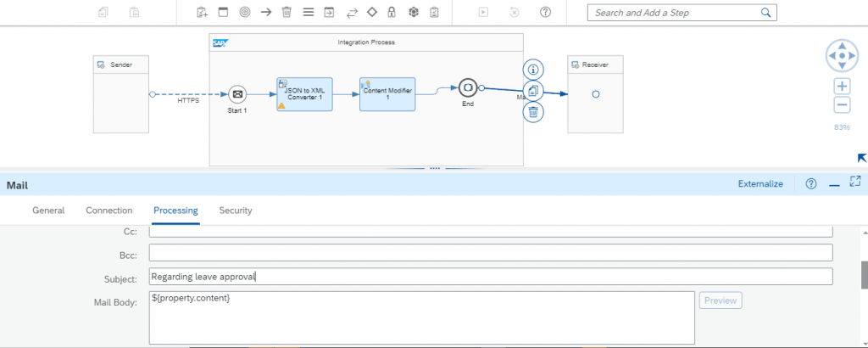Collapse the Mail properties panel
The image size is (868, 348).
(834, 184)
